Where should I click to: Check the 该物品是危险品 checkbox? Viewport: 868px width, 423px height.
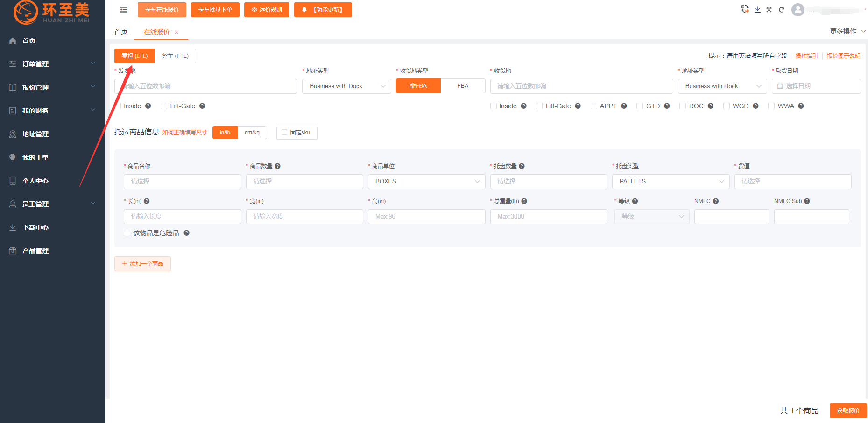(x=127, y=233)
